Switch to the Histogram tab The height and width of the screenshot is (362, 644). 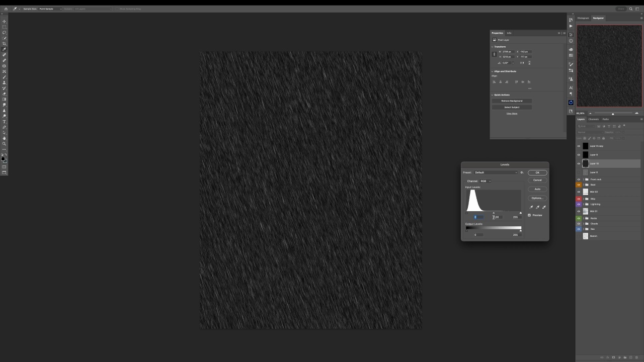583,18
